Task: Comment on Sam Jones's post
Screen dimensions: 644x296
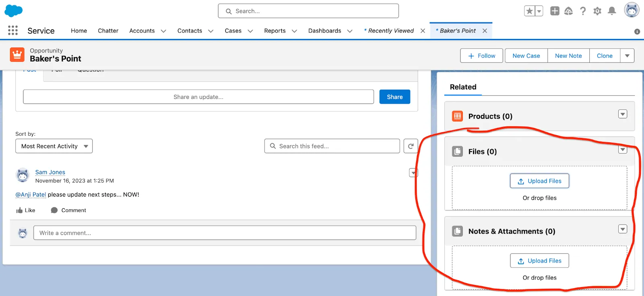Action: 68,210
